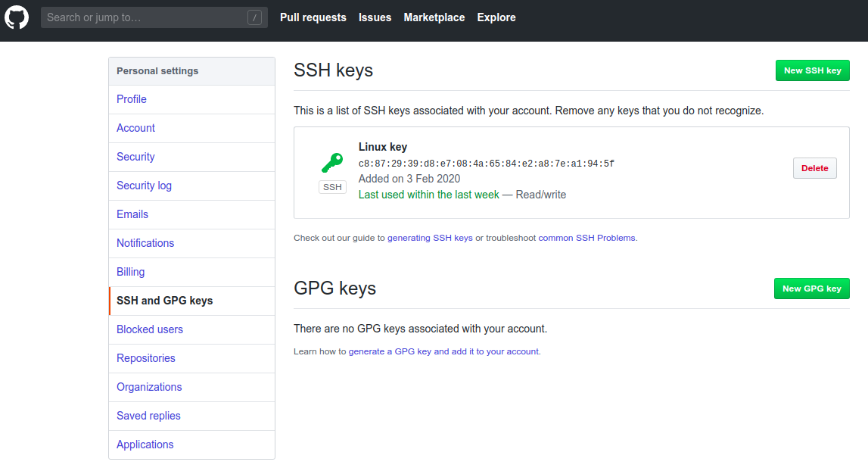Focus the Search or jump to field
The width and height of the screenshot is (868, 468).
coord(154,17)
